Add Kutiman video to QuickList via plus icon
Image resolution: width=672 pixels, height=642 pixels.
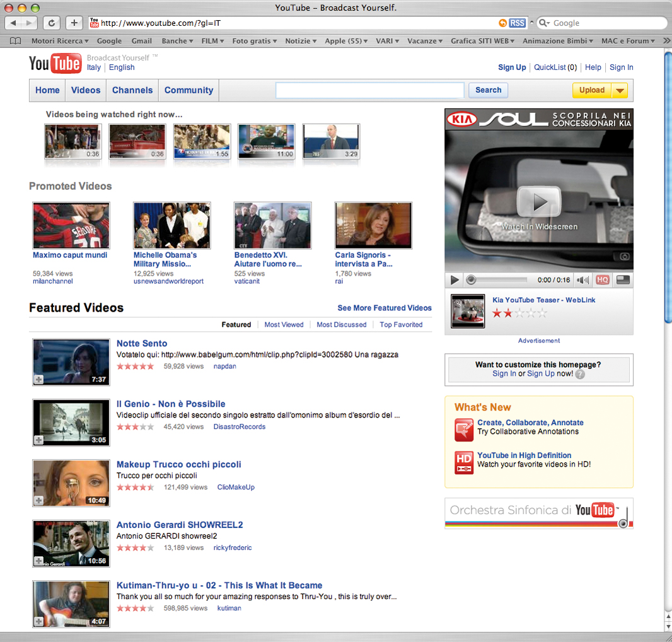point(38,621)
